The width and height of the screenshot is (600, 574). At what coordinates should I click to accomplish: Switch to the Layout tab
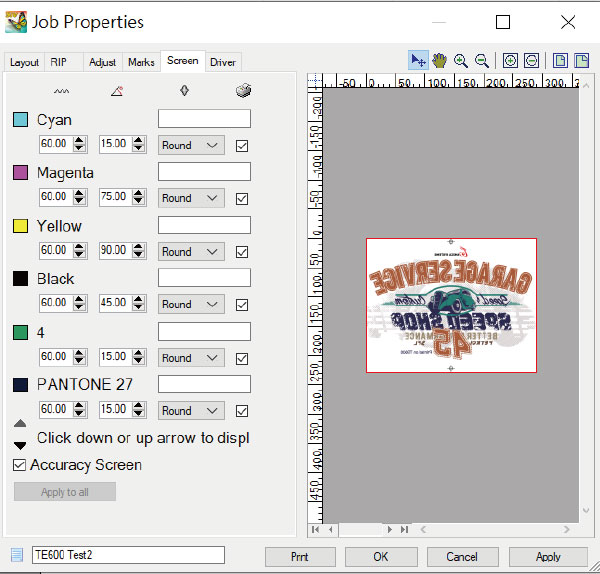tap(24, 62)
